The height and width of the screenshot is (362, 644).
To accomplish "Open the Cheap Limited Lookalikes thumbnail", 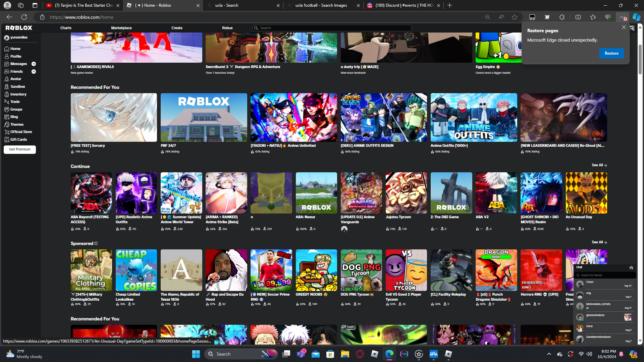I will coord(136,270).
